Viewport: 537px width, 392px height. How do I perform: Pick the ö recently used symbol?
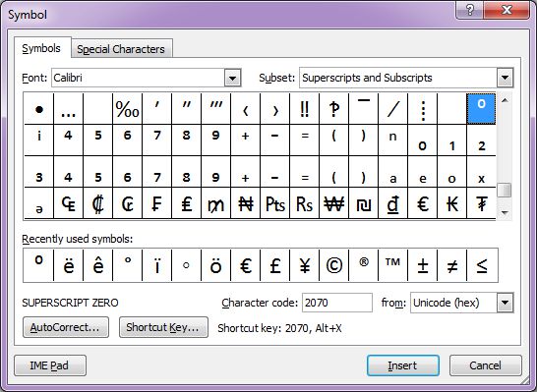[x=215, y=265]
